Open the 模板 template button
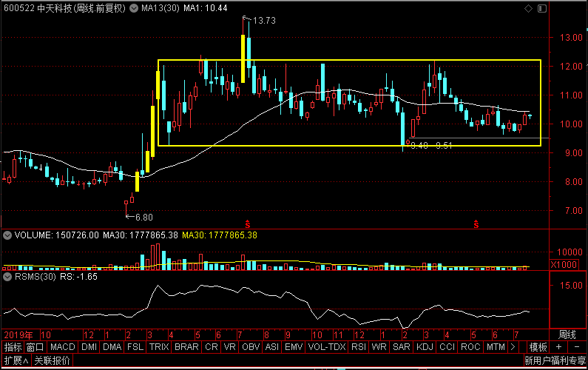The width and height of the screenshot is (588, 370). coord(538,347)
